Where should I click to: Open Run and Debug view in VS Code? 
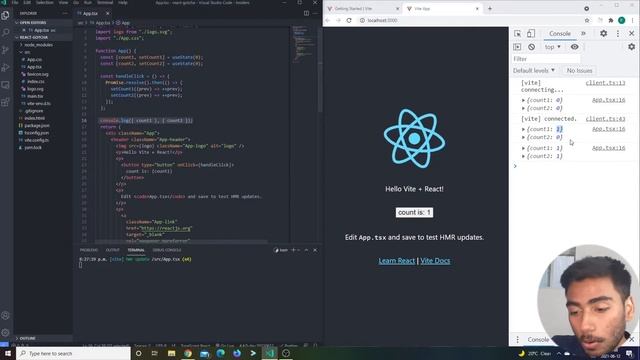pyautogui.click(x=5, y=67)
